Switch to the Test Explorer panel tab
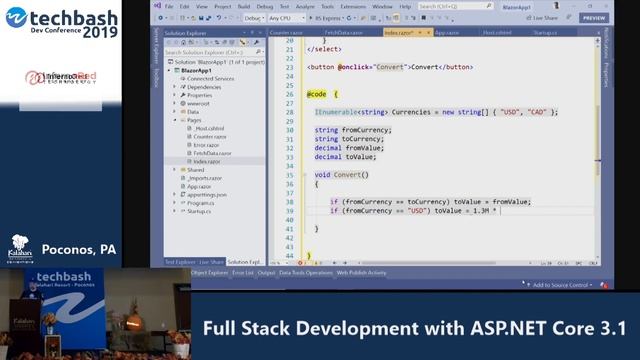This screenshot has width=640, height=360. click(180, 262)
